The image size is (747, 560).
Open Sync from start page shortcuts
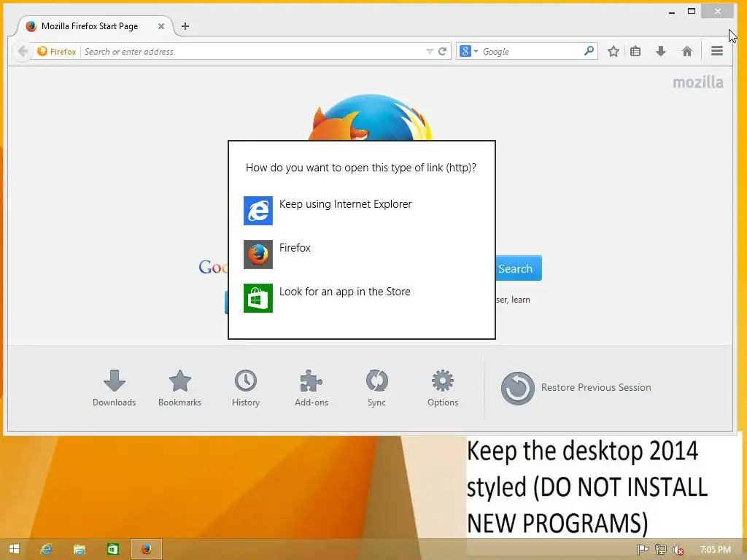(377, 388)
